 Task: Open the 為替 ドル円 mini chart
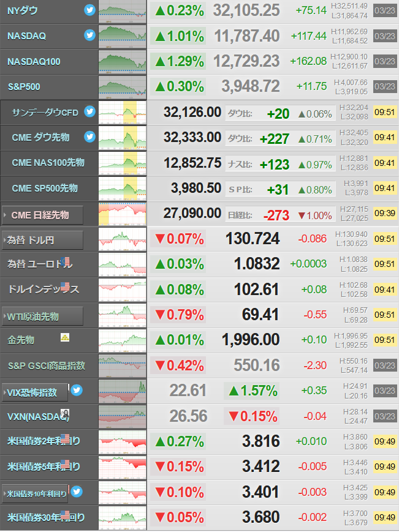click(x=122, y=239)
